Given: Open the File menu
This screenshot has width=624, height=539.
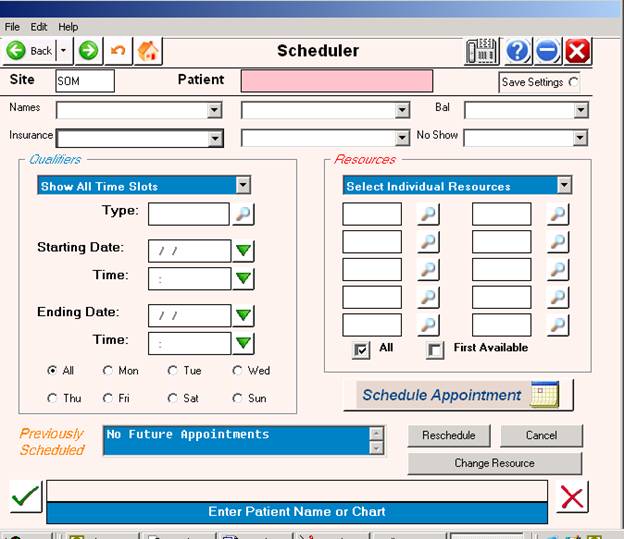Looking at the screenshot, I should [12, 27].
